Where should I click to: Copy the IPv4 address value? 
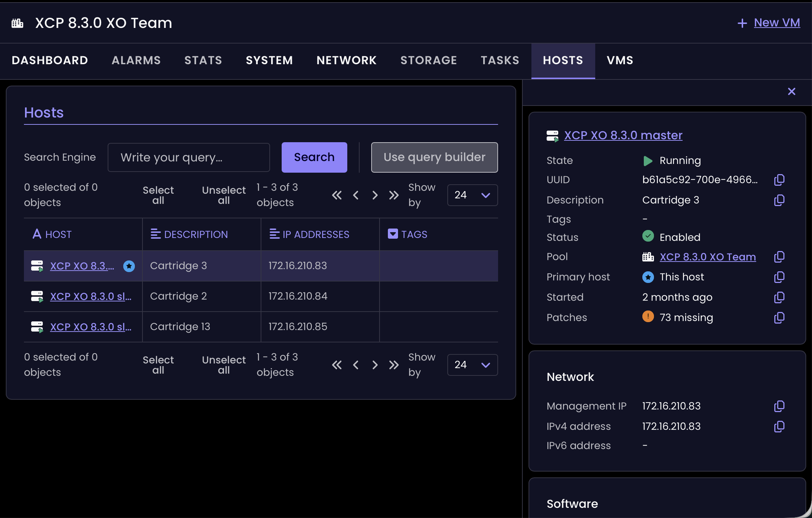779,427
